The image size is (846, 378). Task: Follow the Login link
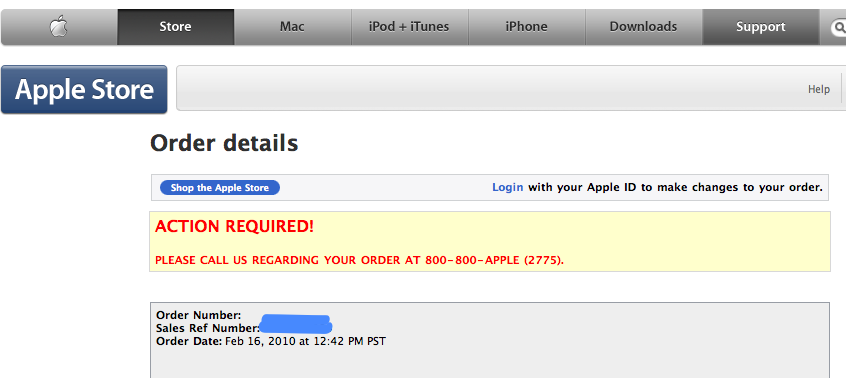(507, 187)
